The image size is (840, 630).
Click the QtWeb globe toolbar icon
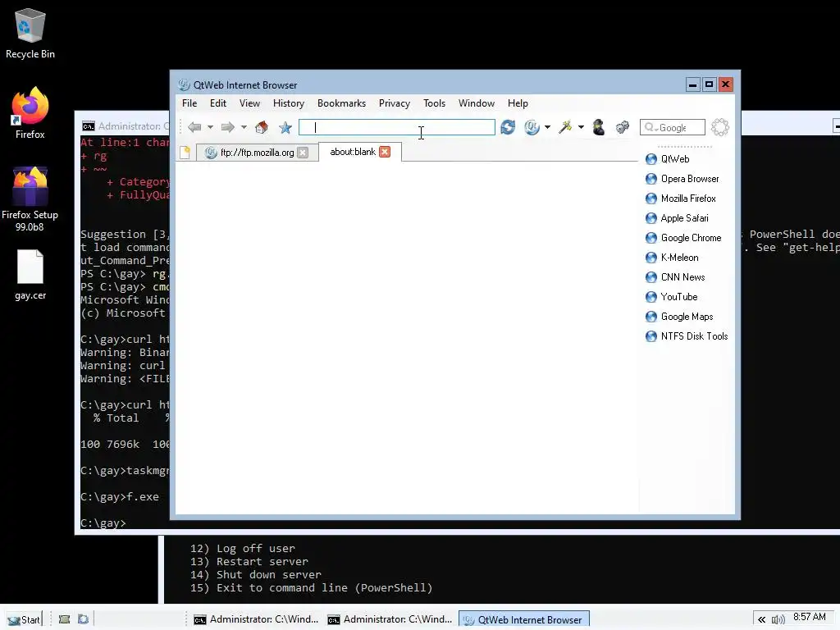(x=532, y=127)
